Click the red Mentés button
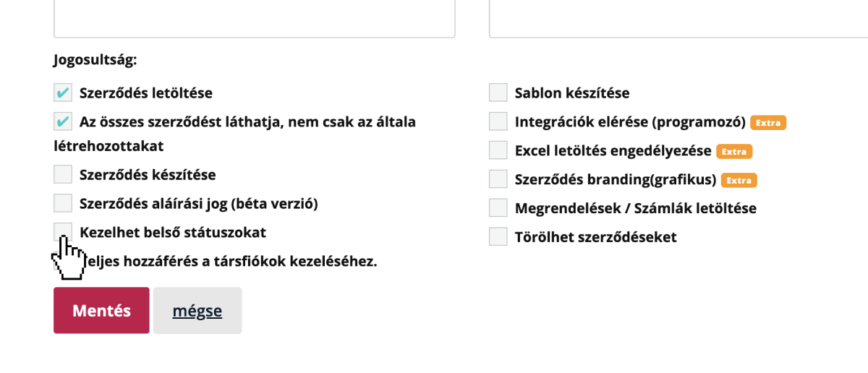 [101, 311]
